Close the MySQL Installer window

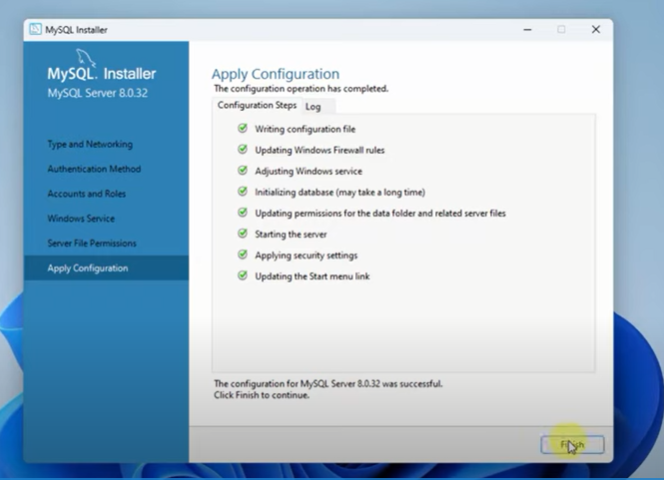point(596,29)
